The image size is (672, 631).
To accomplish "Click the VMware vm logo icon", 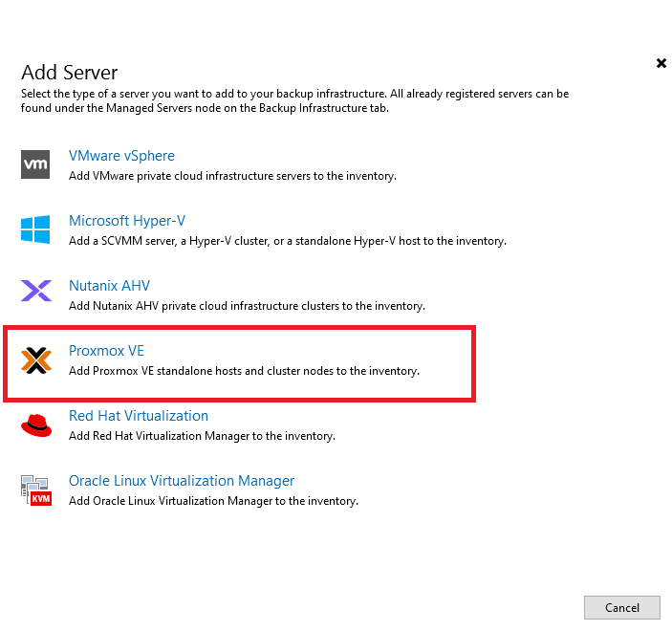I will tap(35, 164).
